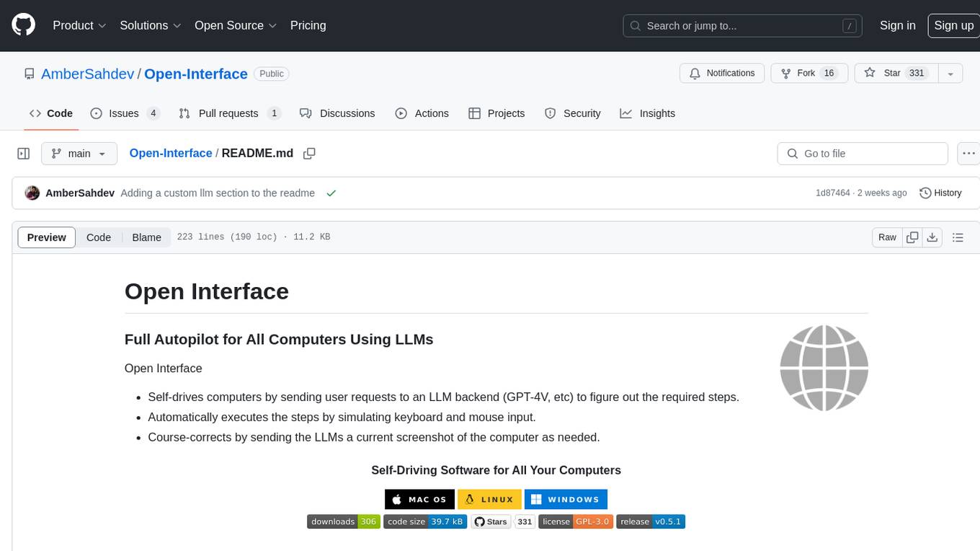980x551 pixels.
Task: Switch to the Blame view
Action: [x=146, y=237]
